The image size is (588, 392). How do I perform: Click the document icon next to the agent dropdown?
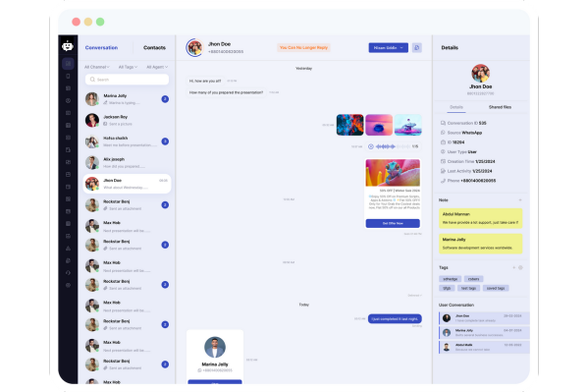point(416,48)
